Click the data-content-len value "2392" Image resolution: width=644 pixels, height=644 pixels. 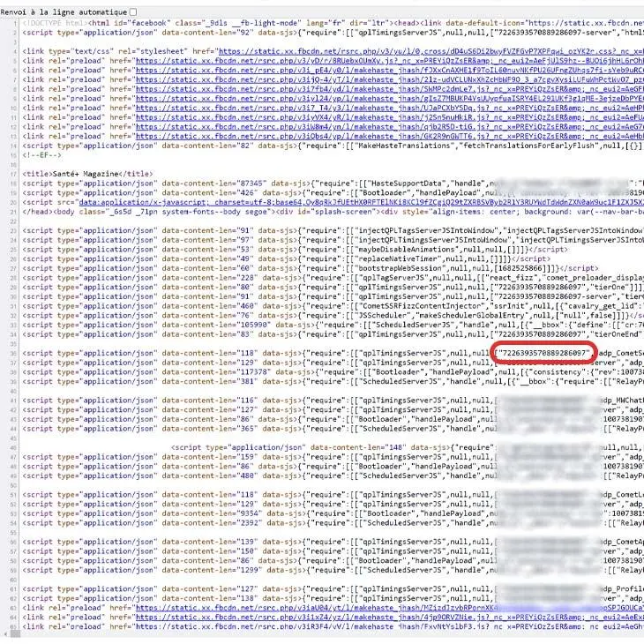[251, 523]
